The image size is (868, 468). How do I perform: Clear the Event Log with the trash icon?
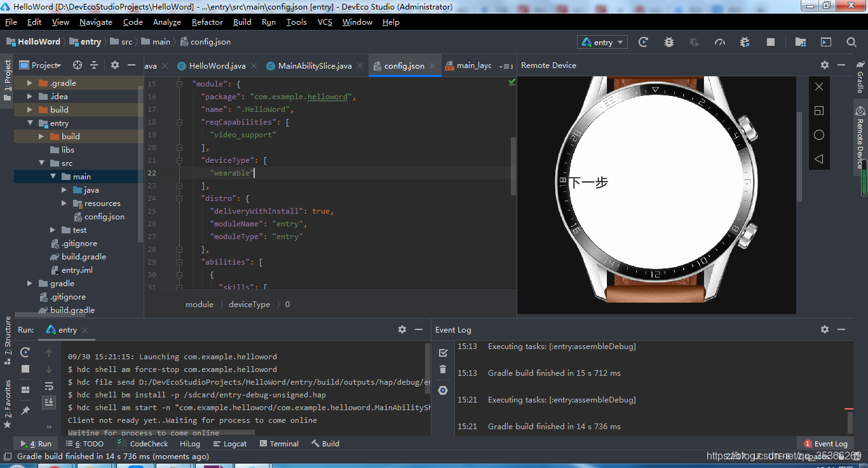point(442,369)
